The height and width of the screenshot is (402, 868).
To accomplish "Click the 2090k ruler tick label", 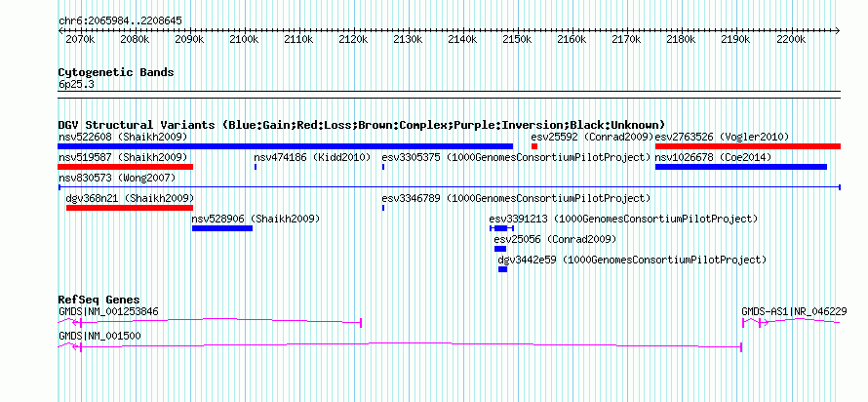I will [189, 40].
